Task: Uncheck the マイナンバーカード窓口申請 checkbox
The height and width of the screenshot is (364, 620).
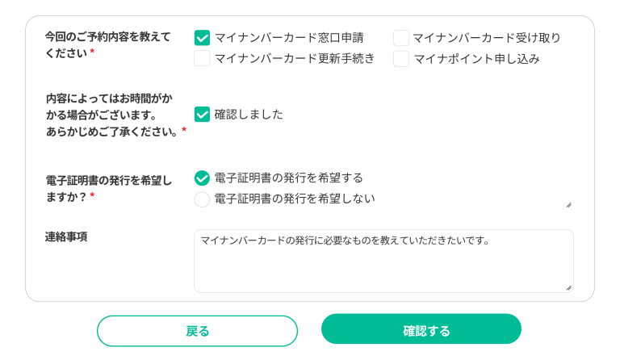Action: pyautogui.click(x=202, y=38)
